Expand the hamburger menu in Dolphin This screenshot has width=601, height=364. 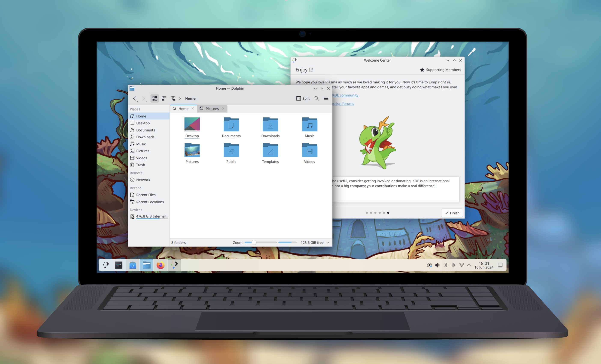(326, 98)
